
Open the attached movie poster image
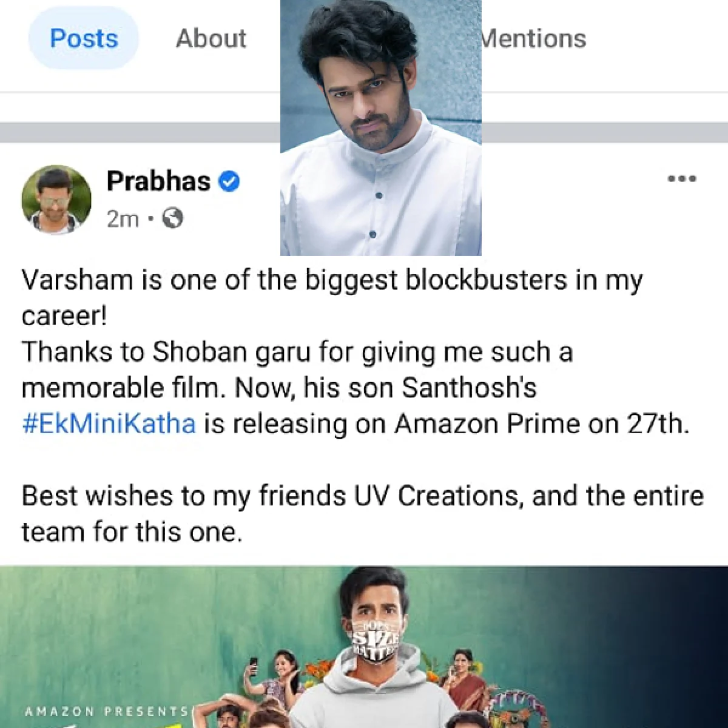(364, 647)
